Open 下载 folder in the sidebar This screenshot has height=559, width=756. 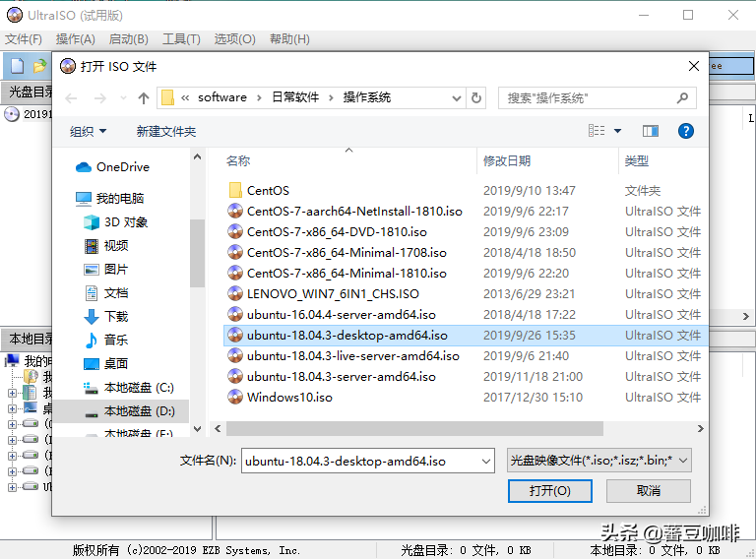[106, 317]
